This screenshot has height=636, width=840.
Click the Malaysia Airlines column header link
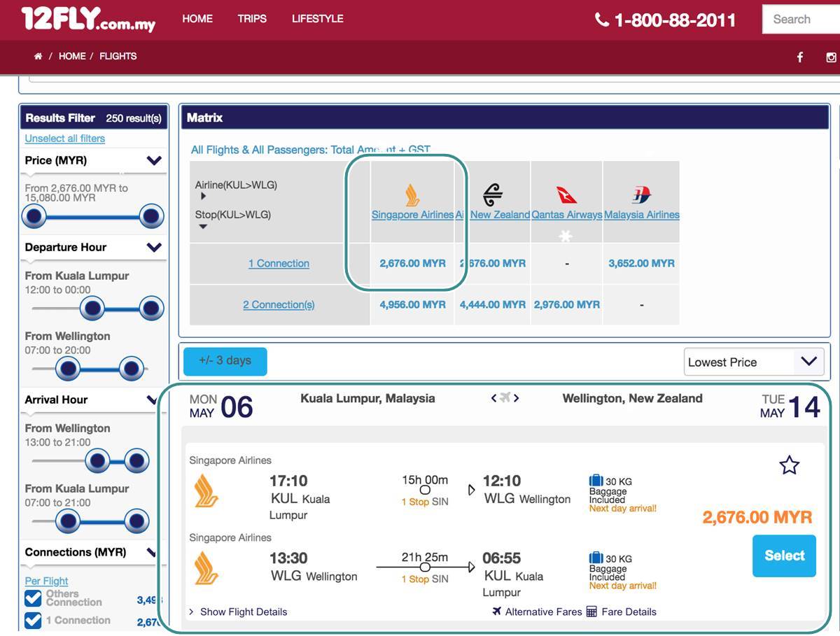[641, 215]
